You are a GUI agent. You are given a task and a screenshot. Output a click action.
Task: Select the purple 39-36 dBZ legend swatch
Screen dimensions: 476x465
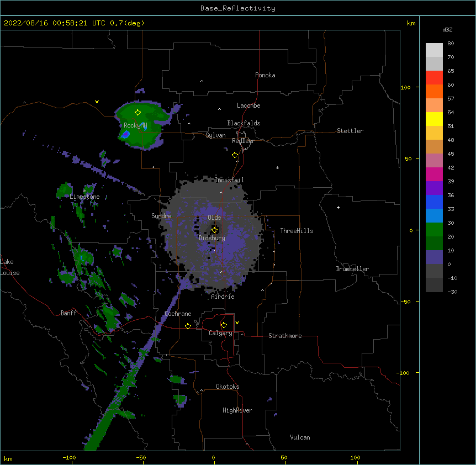coord(434,188)
